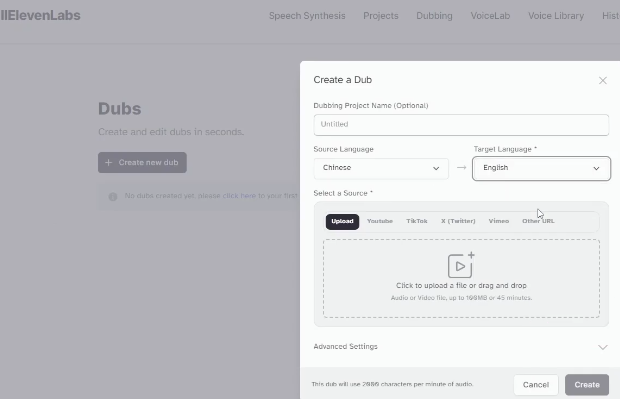Viewport: 620px width, 399px height.
Task: Click the Create button
Action: tap(587, 385)
